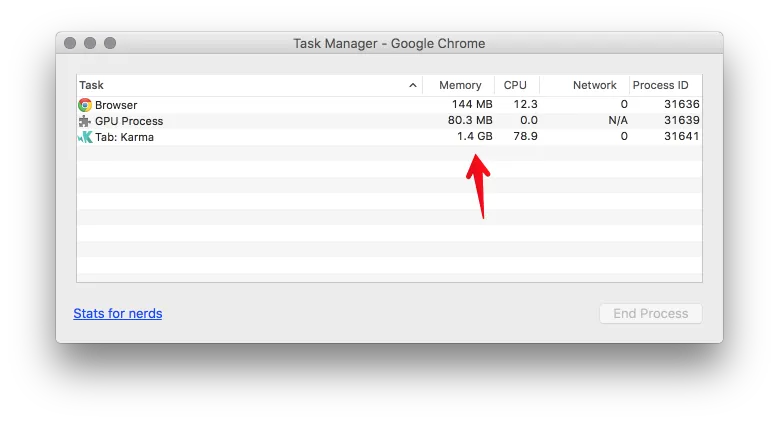Sort by Process ID column header
Viewport: 779px width, 423px height.
click(x=660, y=86)
